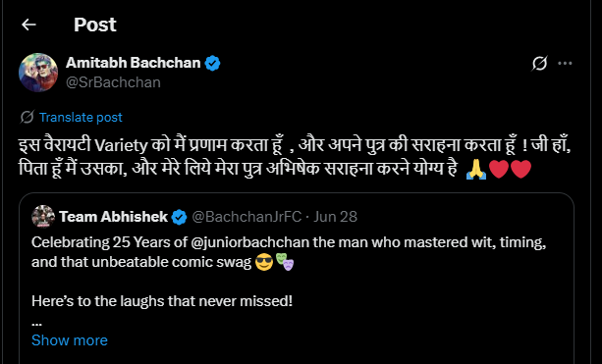Open the Amitabh Bachchan display name
The image size is (602, 364).
[x=134, y=63]
